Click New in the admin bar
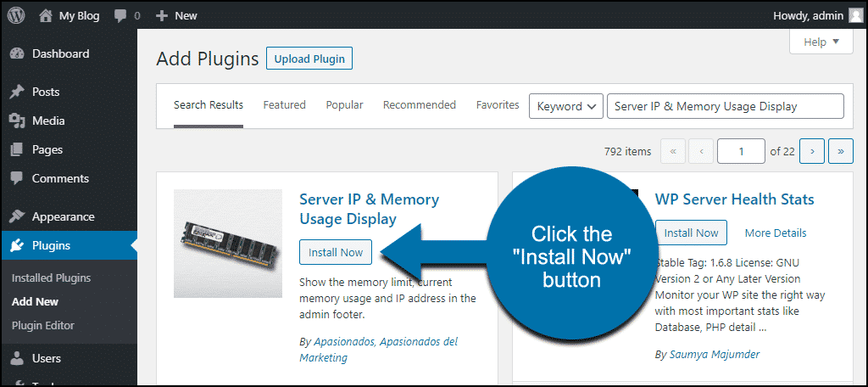 (x=186, y=16)
